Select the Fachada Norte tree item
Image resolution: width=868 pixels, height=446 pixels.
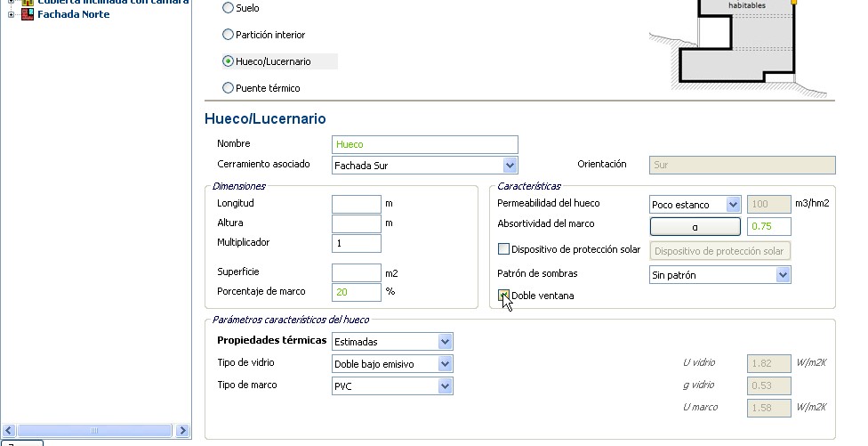[73, 14]
